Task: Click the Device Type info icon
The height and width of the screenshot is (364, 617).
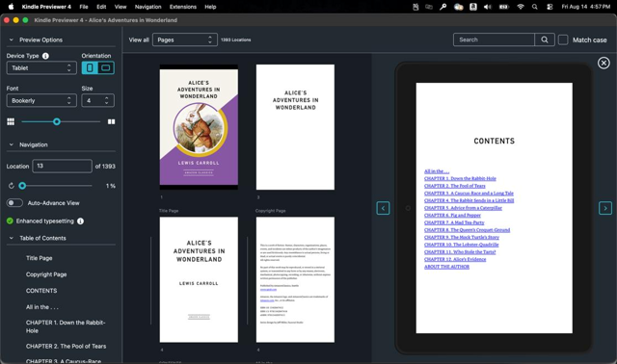Action: 45,56
